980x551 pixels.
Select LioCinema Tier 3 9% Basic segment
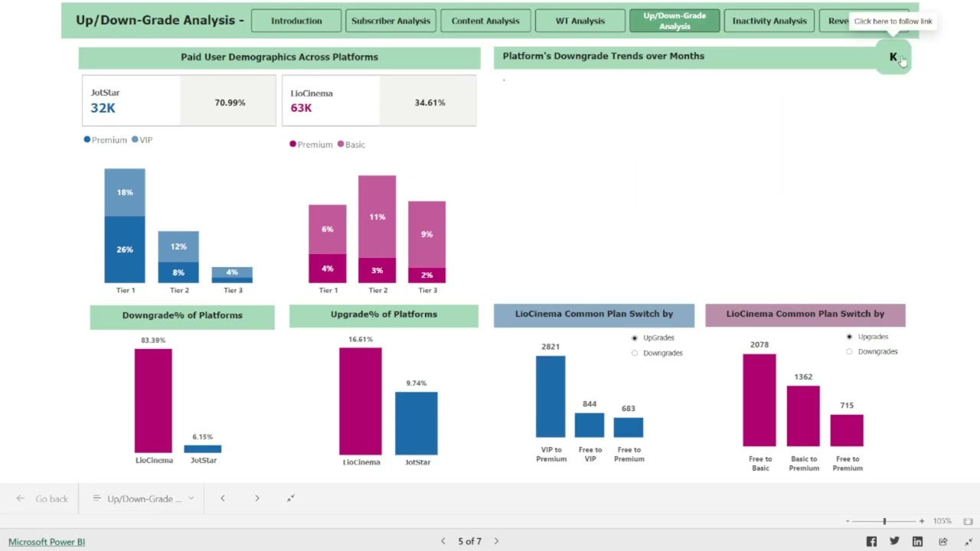tap(427, 235)
